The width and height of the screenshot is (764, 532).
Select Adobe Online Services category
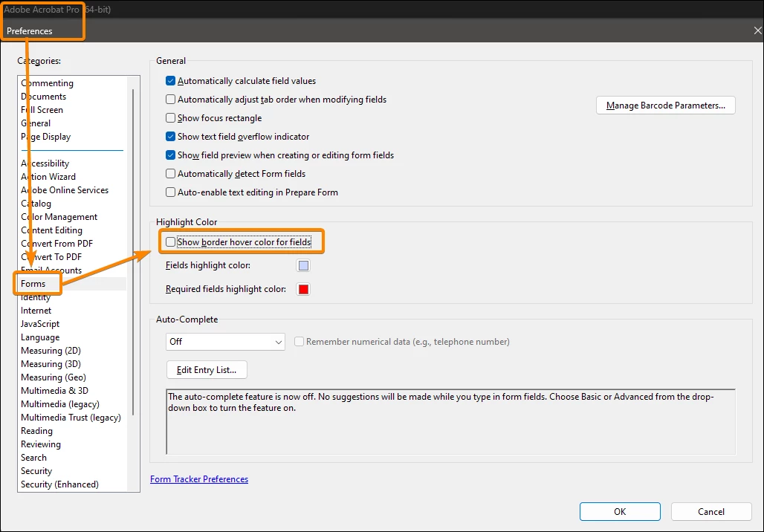[65, 190]
